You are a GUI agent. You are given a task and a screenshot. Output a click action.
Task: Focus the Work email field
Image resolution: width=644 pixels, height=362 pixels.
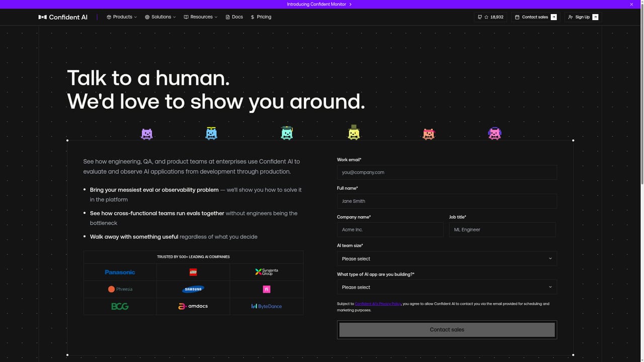447,172
